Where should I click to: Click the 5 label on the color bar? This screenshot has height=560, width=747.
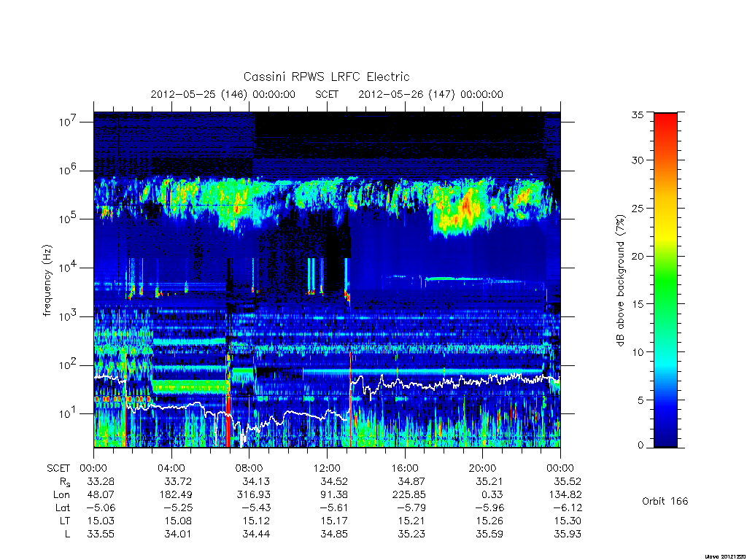click(x=640, y=400)
